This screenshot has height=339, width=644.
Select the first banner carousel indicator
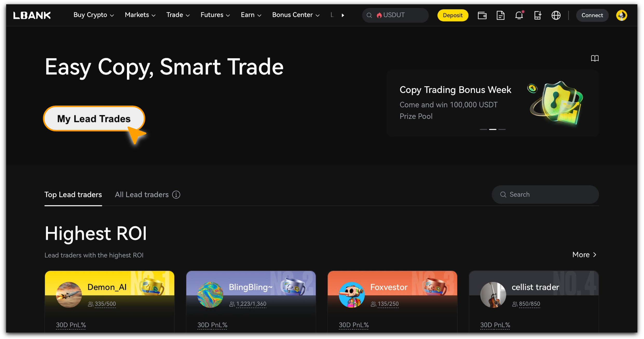pyautogui.click(x=483, y=129)
